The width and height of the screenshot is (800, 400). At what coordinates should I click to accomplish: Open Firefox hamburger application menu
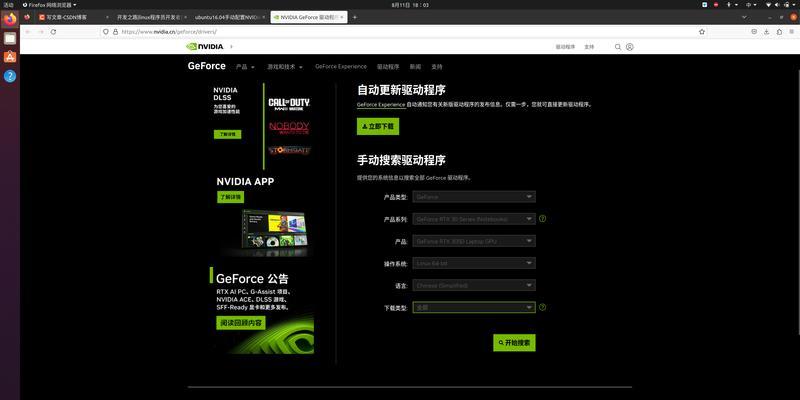click(791, 32)
